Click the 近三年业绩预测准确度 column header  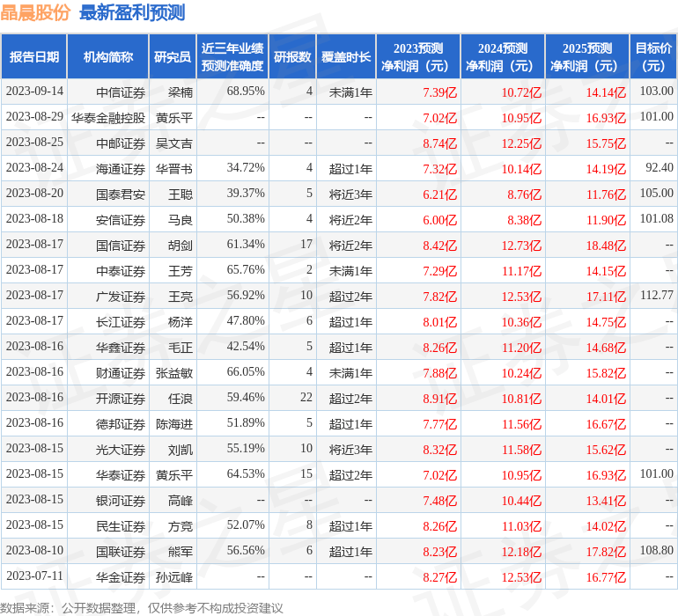click(x=232, y=57)
